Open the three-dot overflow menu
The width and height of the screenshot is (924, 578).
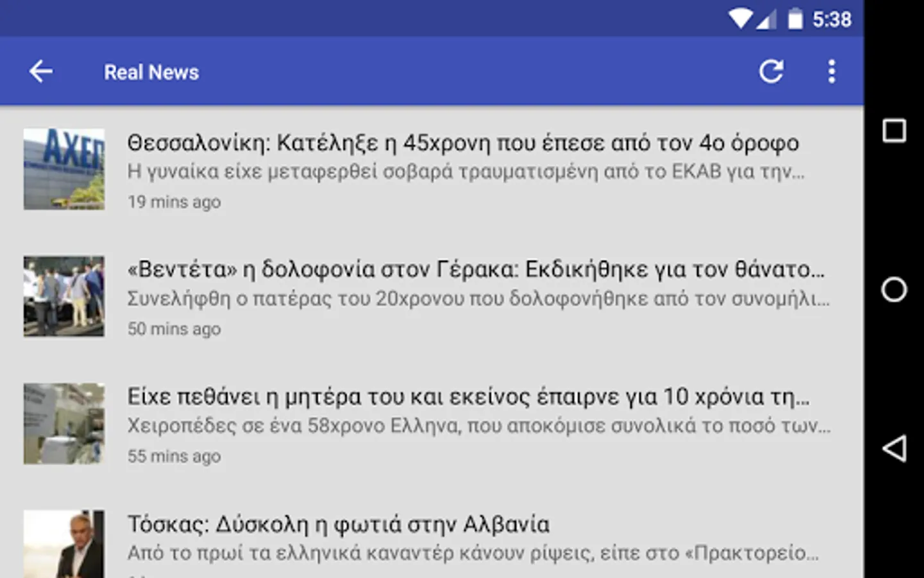coord(832,71)
